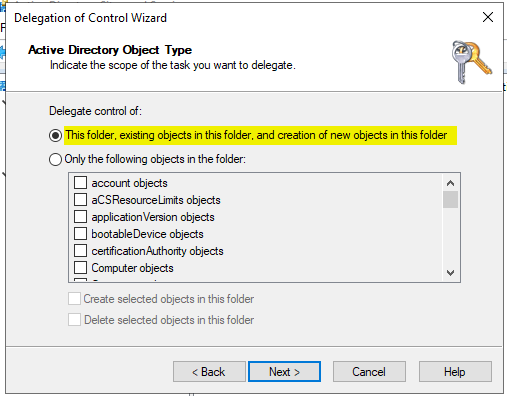Screen dimensions: 507x396
Task: Check the account objects checkbox
Action: pyautogui.click(x=80, y=183)
